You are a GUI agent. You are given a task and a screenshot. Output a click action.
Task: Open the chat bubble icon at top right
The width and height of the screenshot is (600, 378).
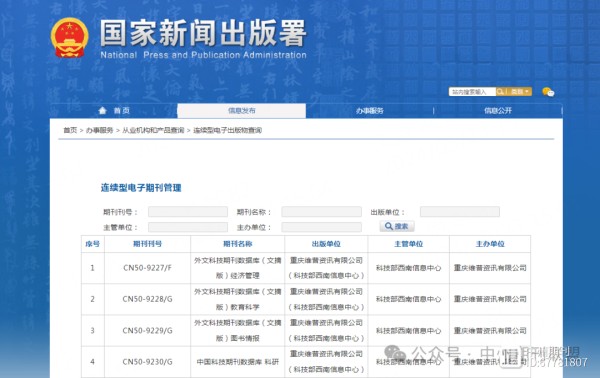[x=548, y=92]
